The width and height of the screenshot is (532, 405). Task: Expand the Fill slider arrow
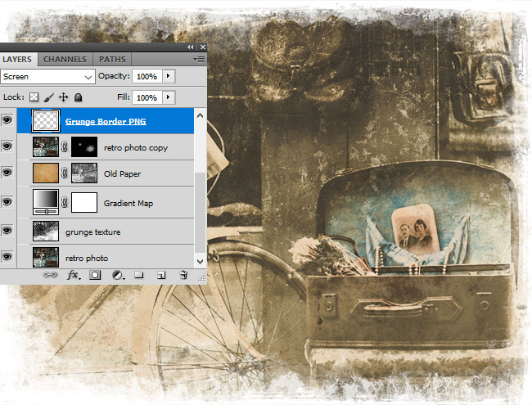(x=169, y=97)
